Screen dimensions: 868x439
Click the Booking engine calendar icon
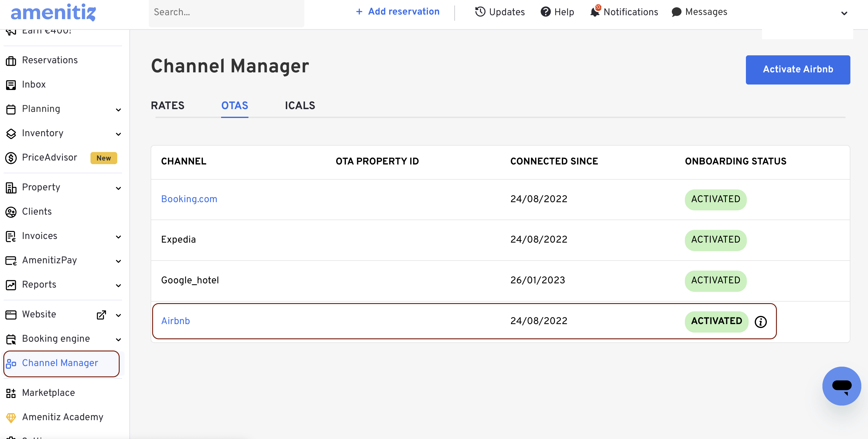(x=11, y=339)
